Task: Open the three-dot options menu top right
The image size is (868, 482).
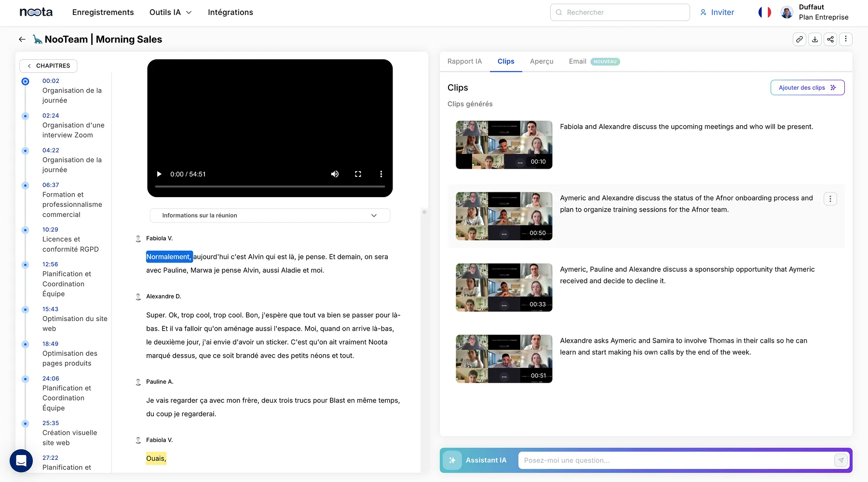Action: point(845,39)
